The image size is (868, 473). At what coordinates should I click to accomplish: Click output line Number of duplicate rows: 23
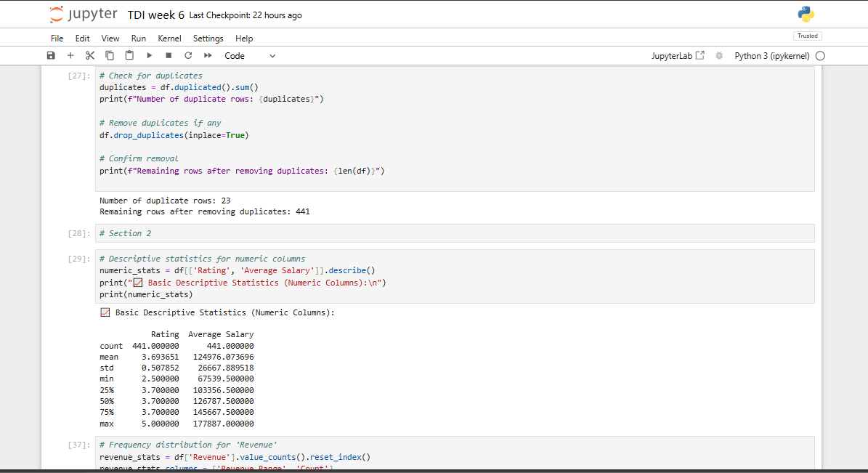[165, 201]
